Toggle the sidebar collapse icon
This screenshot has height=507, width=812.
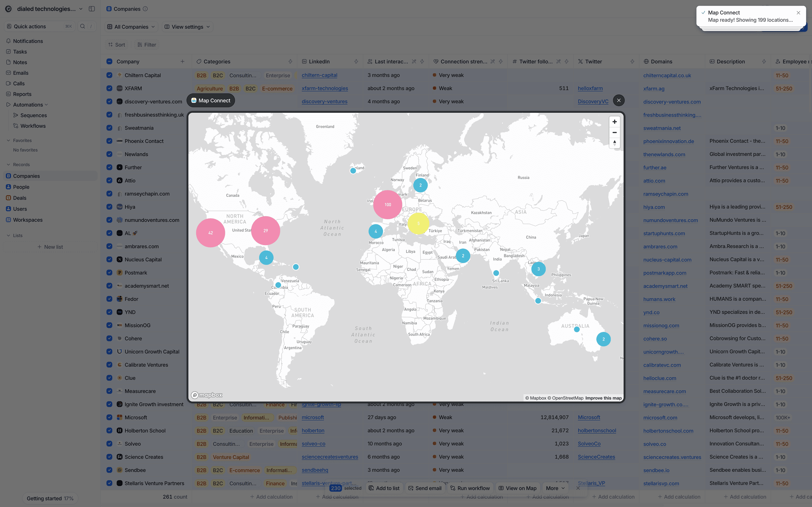(x=92, y=9)
